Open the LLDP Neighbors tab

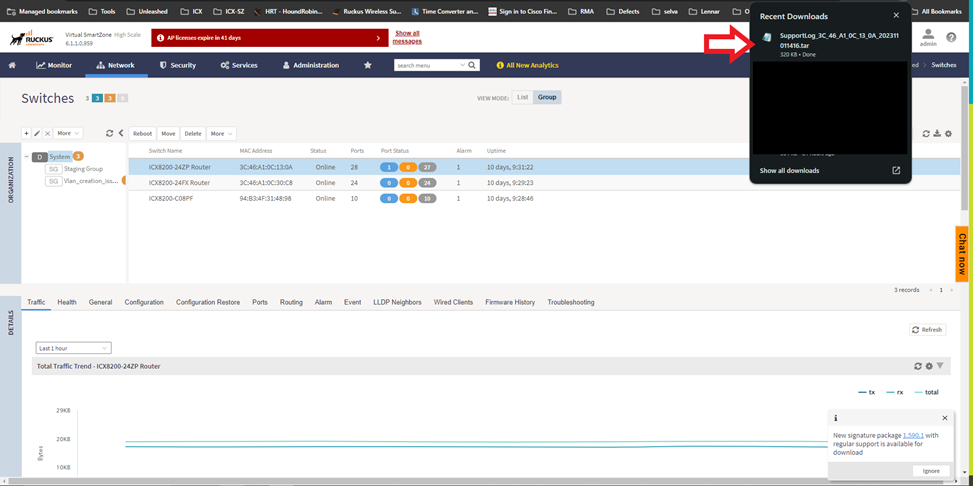(397, 302)
